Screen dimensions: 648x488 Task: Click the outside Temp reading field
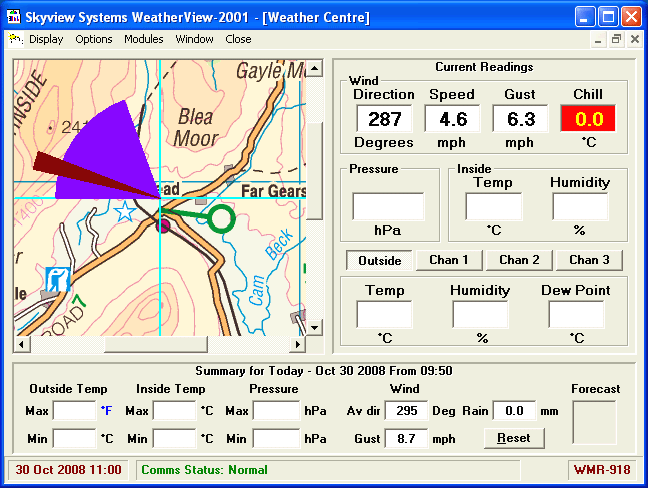pos(385,314)
